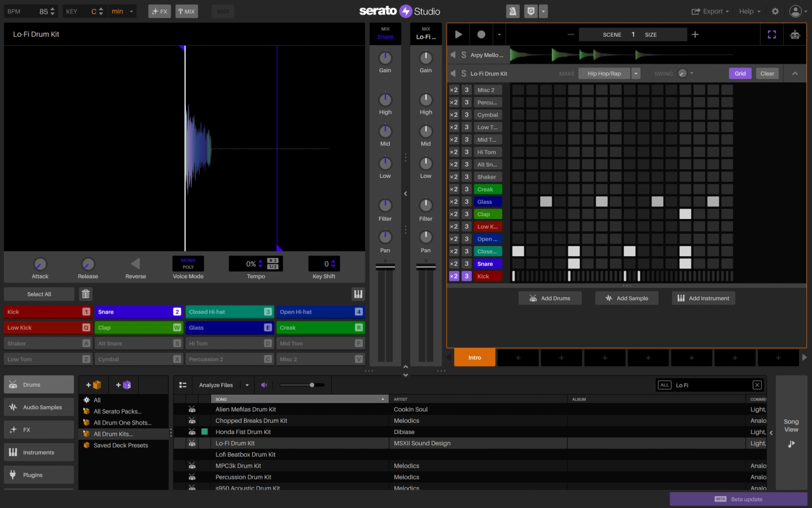Open the key scale dropdown showing min
This screenshot has height=508, width=812.
(x=122, y=11)
